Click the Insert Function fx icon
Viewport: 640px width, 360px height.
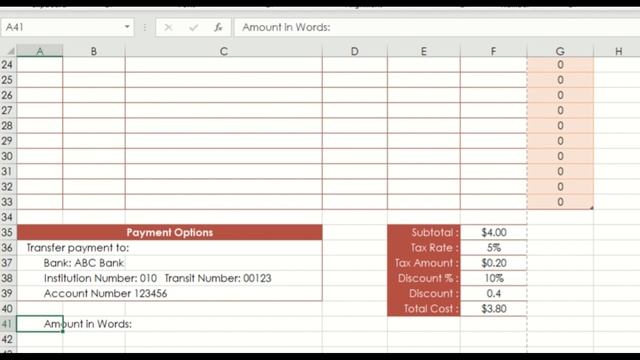click(x=218, y=27)
